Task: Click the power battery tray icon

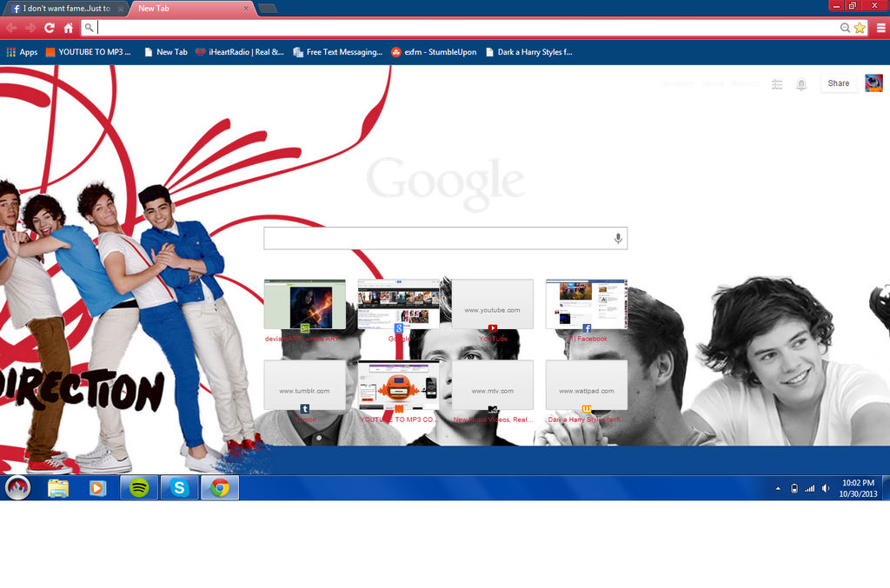Action: pyautogui.click(x=794, y=488)
